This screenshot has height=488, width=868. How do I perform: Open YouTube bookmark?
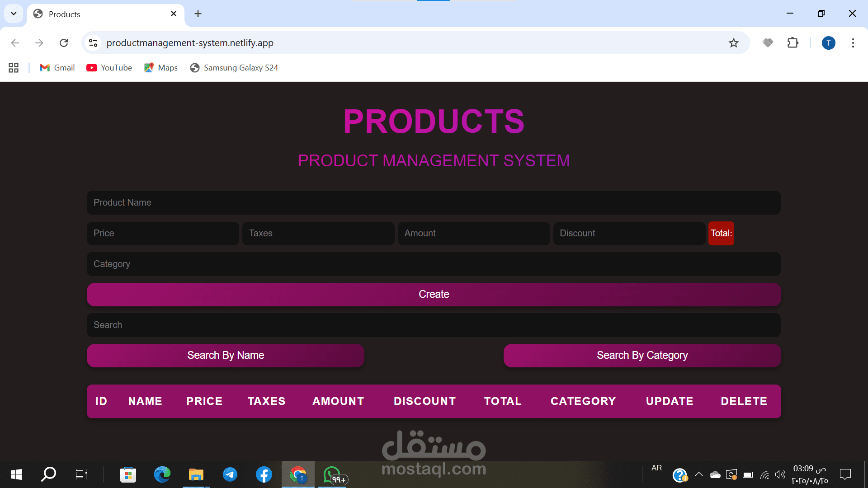click(109, 68)
